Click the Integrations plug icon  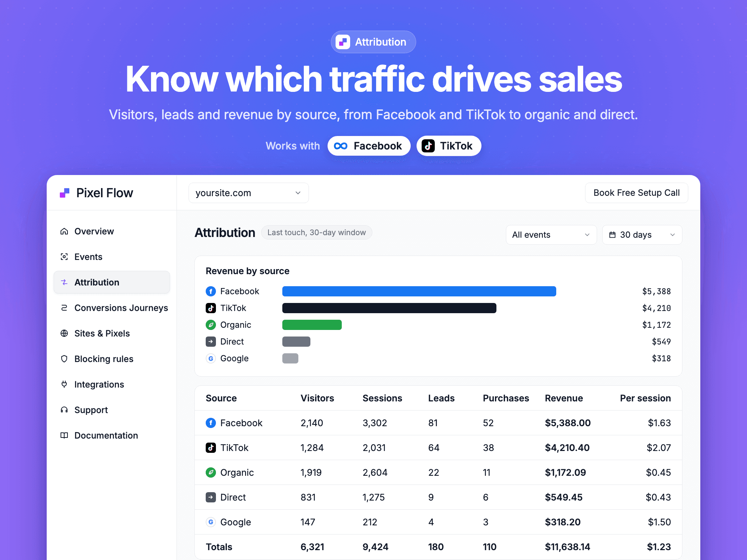click(64, 385)
